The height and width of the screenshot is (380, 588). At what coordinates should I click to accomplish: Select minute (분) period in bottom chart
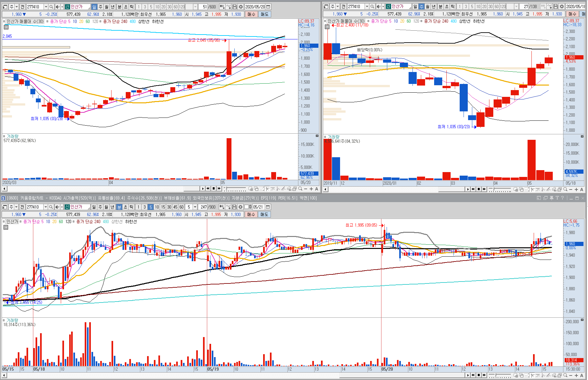point(119,207)
